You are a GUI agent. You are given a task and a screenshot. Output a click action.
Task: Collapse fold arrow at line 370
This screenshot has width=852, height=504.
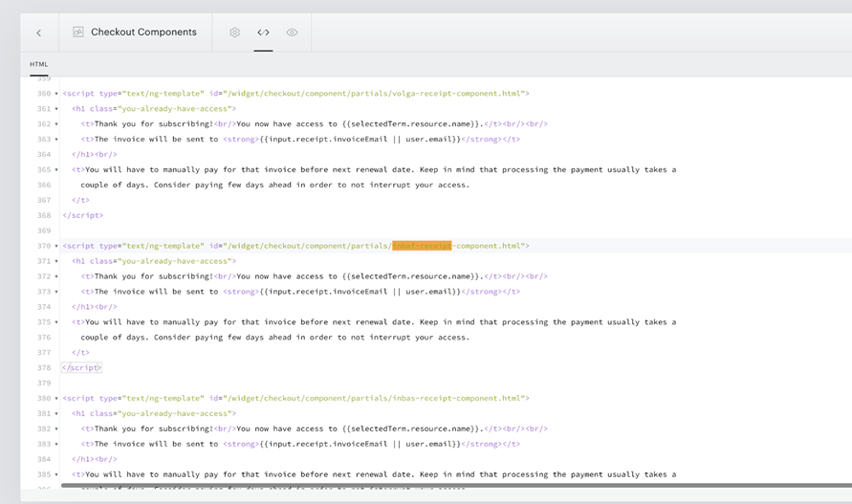point(56,246)
